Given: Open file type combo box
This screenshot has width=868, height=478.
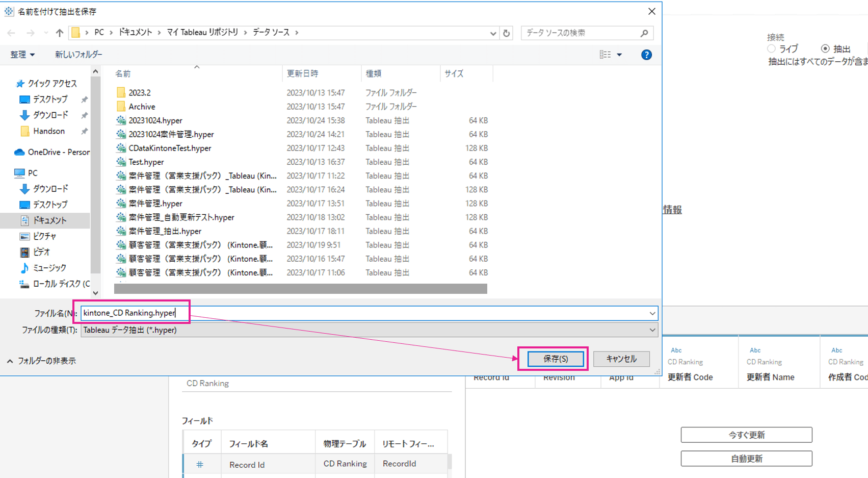Looking at the screenshot, I should coord(369,330).
